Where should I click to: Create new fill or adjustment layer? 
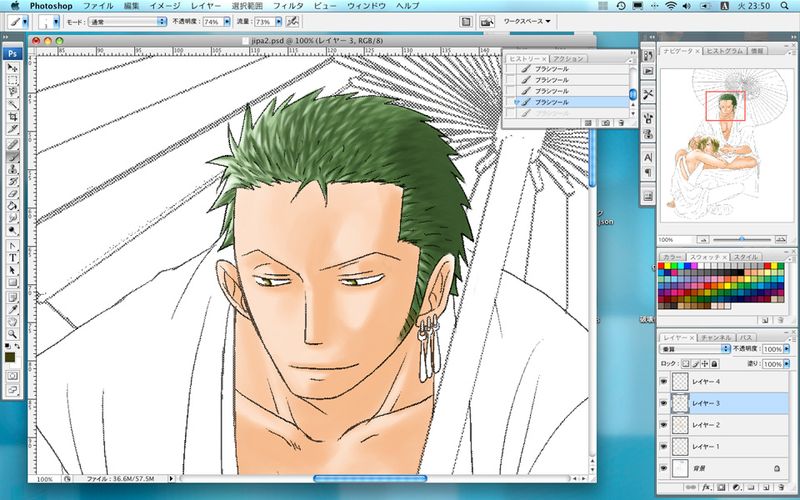[736, 488]
